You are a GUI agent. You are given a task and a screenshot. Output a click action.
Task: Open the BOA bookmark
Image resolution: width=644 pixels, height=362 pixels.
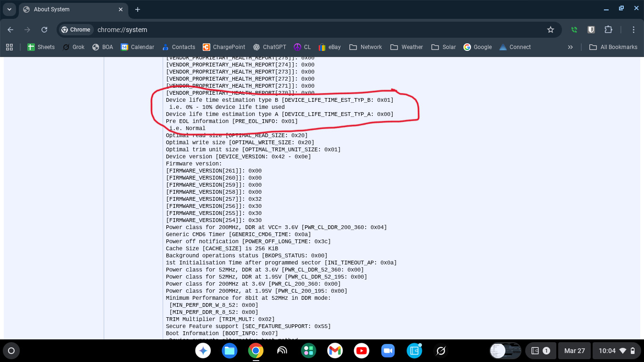pyautogui.click(x=103, y=47)
